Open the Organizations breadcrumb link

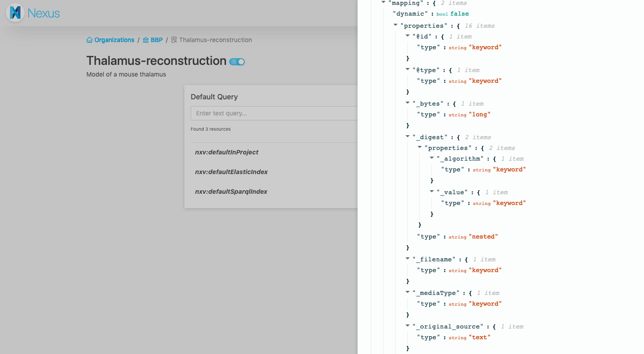click(114, 40)
